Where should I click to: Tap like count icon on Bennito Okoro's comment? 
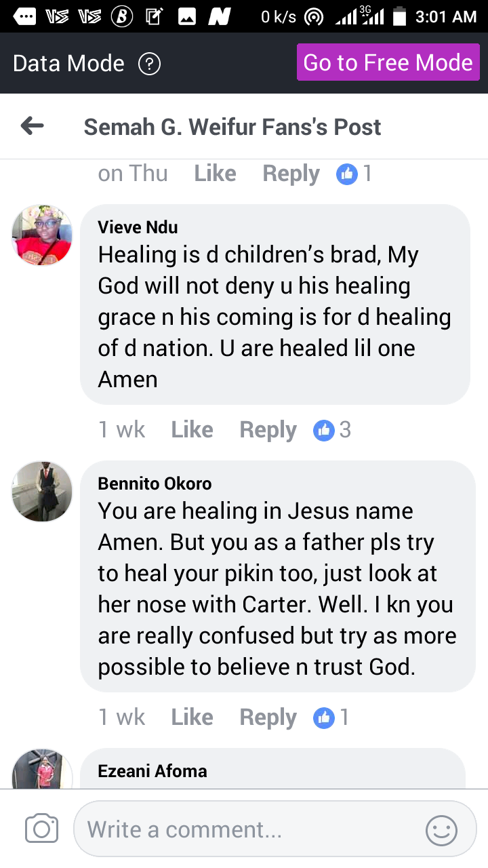(x=324, y=717)
